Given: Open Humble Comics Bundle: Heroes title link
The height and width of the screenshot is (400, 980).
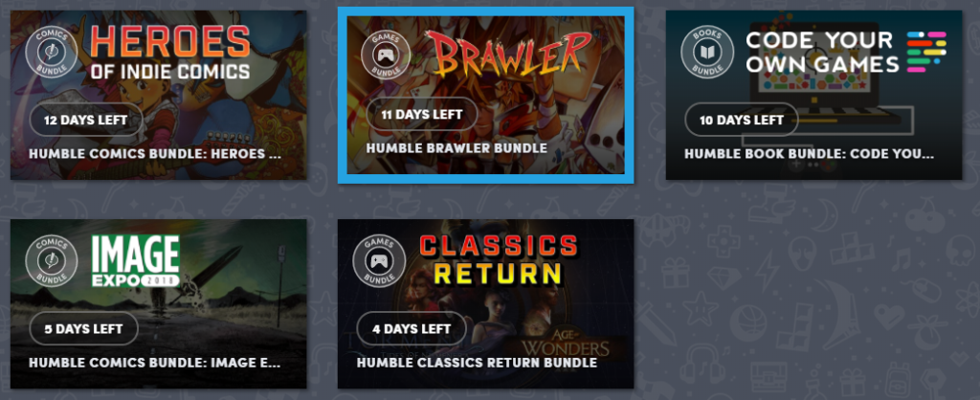Looking at the screenshot, I should [x=155, y=154].
